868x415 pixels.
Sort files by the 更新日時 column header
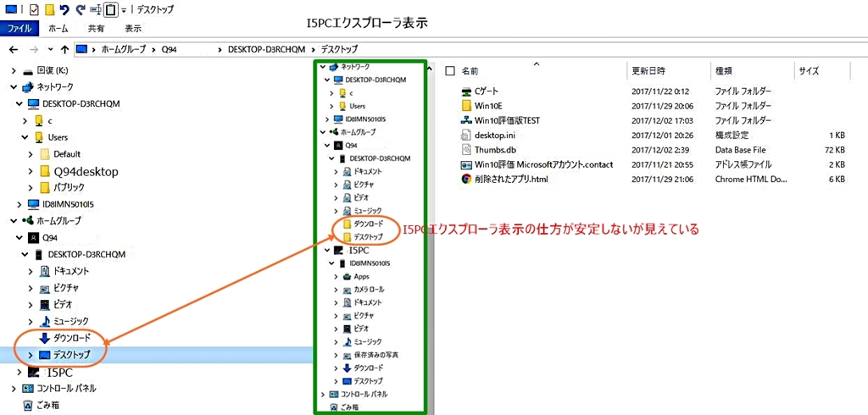(x=648, y=71)
